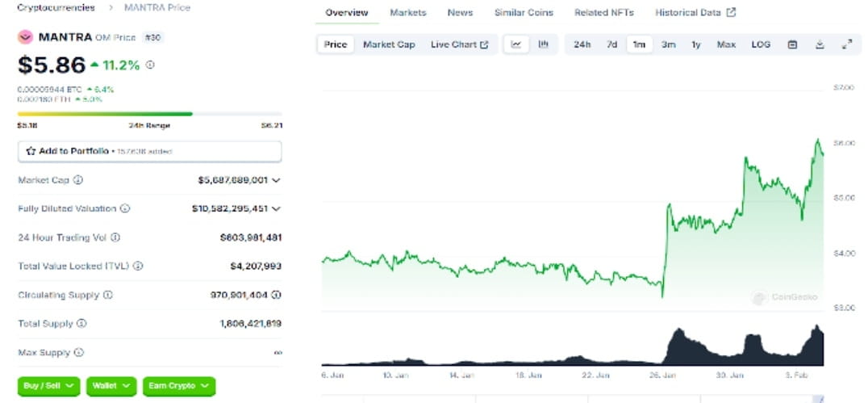Click the $10,582,295,451 valuation value

tap(230, 209)
